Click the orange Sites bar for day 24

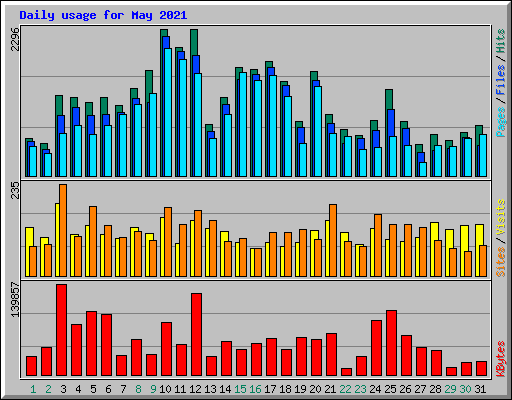click(378, 245)
